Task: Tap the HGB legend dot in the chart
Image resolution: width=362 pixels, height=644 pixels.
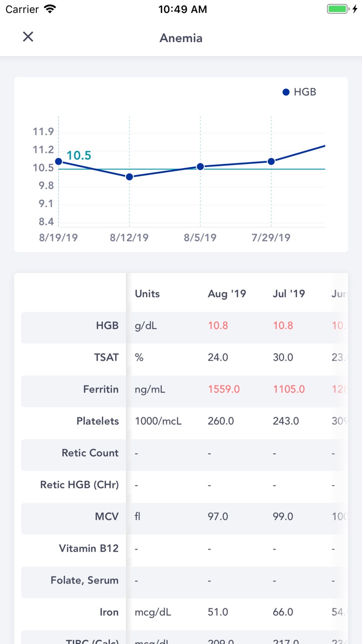Action: pyautogui.click(x=286, y=92)
